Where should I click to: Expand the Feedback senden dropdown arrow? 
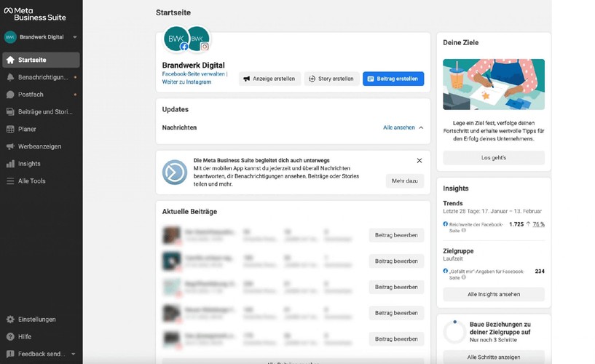(74, 354)
